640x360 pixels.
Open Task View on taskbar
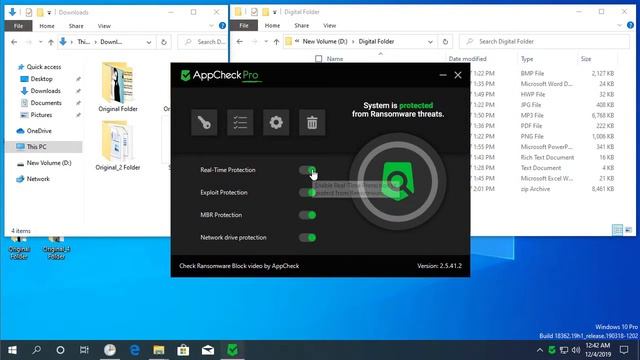click(84, 350)
